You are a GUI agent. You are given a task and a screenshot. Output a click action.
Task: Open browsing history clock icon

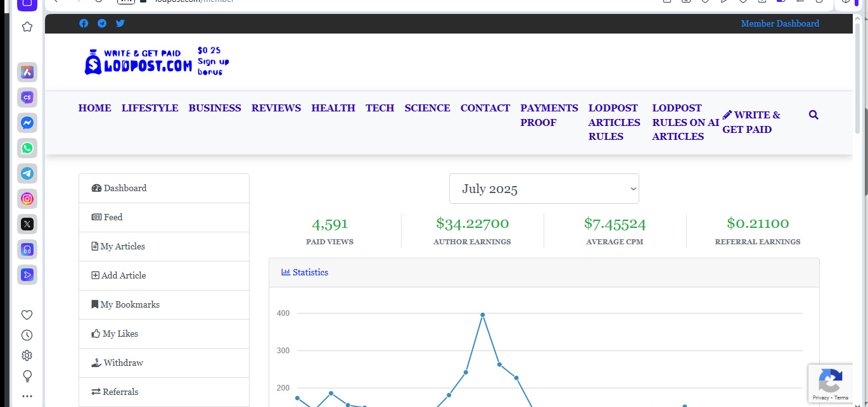tap(27, 335)
